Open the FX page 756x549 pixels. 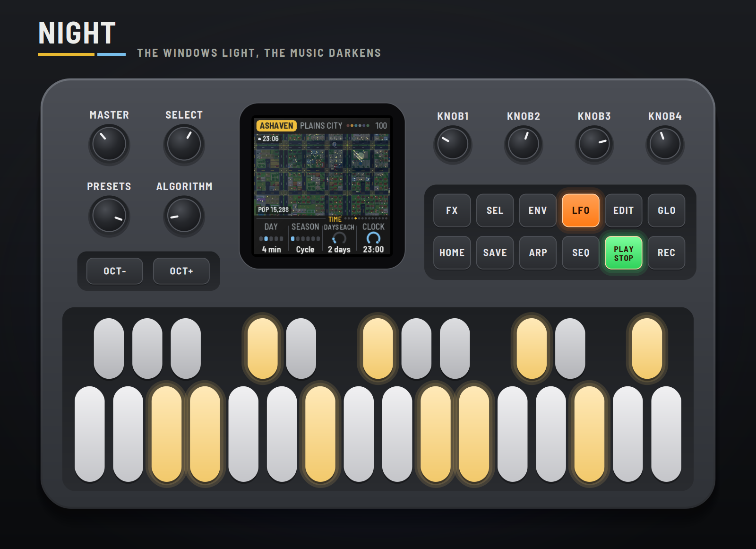452,210
